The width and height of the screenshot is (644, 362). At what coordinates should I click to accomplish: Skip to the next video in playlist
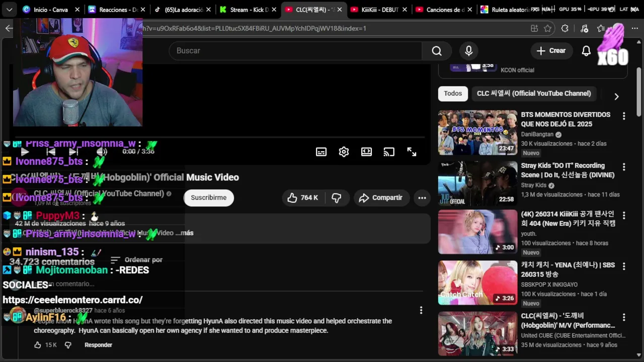pyautogui.click(x=73, y=151)
